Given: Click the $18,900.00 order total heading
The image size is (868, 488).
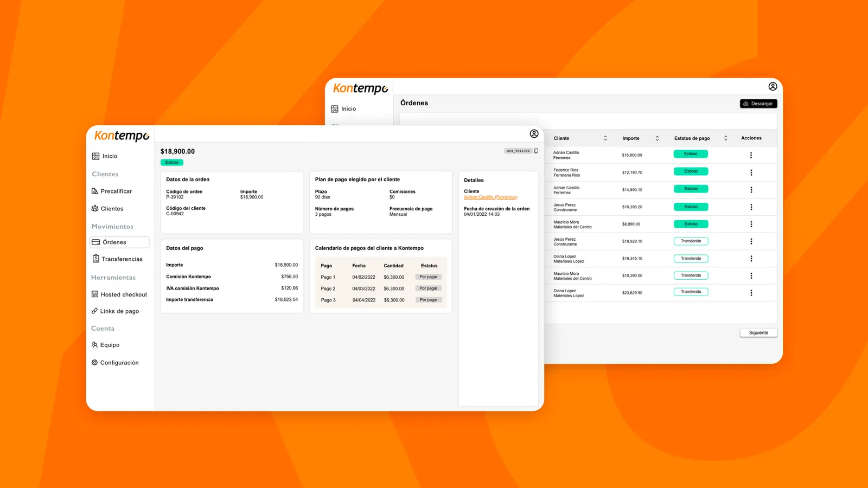Looking at the screenshot, I should coord(177,151).
